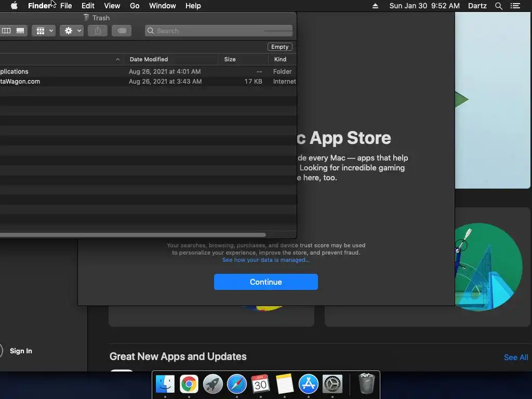Click the Internet kind cell
Image resolution: width=532 pixels, height=399 pixels.
(284, 82)
